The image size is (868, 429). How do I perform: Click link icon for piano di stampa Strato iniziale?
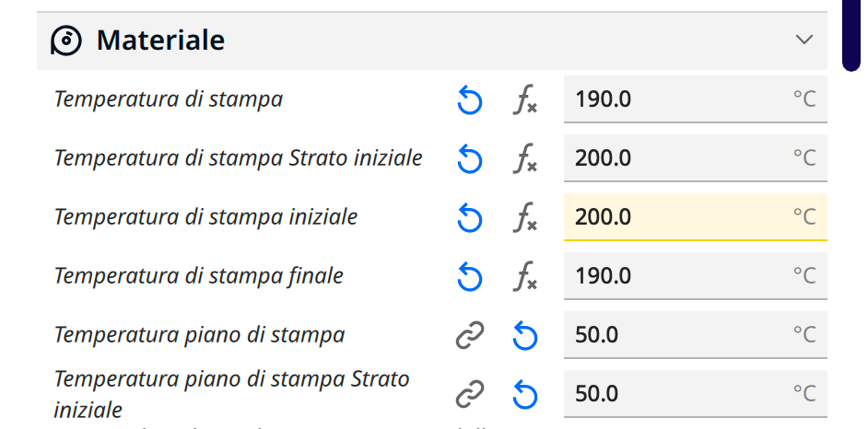click(x=470, y=394)
